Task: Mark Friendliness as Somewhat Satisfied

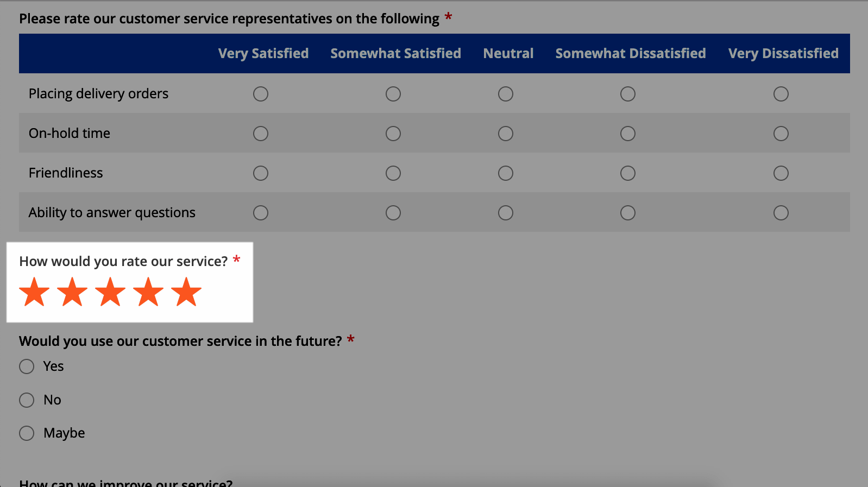Action: click(x=393, y=173)
